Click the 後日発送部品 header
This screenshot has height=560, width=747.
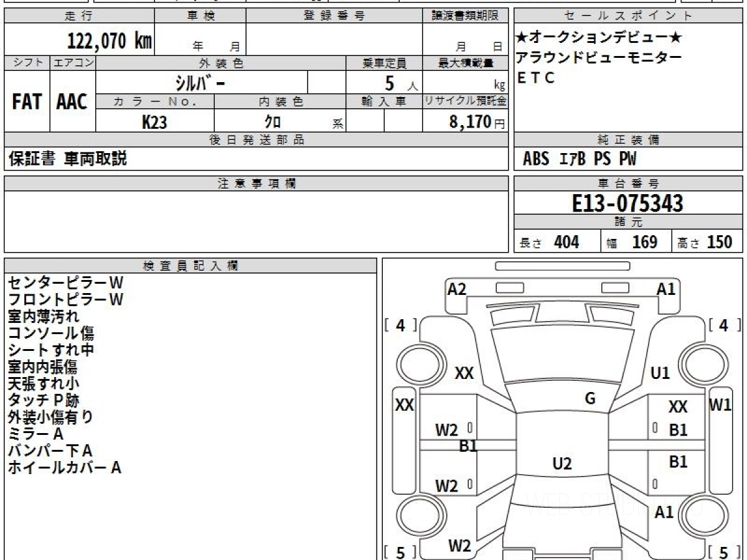(x=256, y=140)
